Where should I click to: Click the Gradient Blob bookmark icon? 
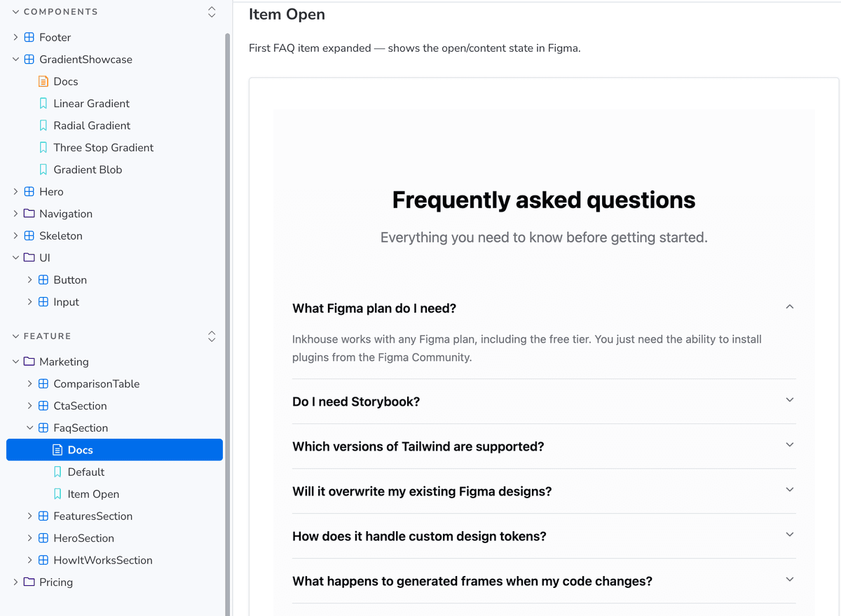43,170
